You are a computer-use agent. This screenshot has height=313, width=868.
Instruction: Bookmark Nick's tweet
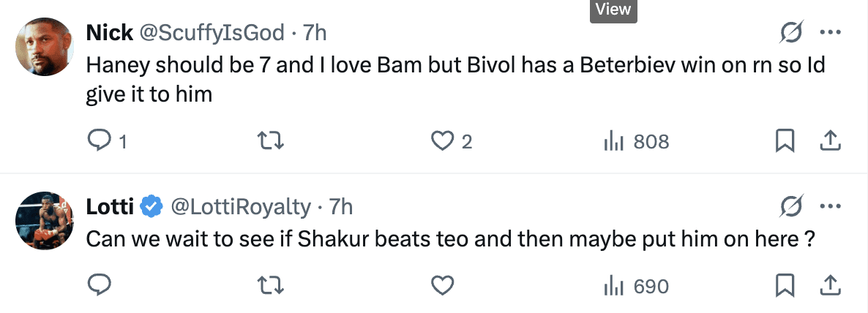[x=785, y=141]
